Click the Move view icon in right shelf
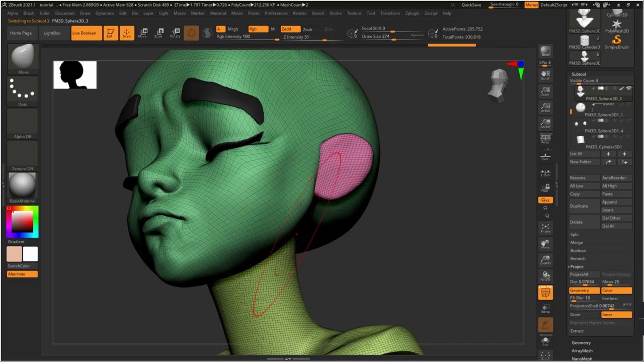The height and width of the screenshot is (362, 644). tap(545, 244)
